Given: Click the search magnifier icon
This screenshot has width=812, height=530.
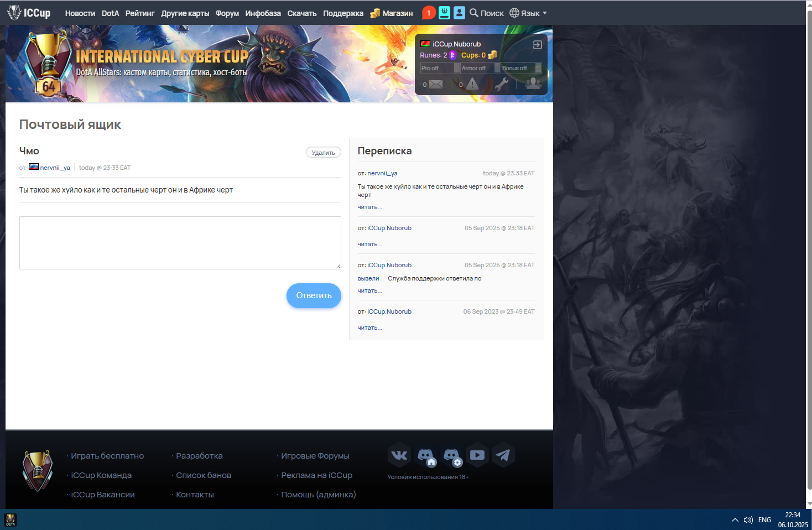Looking at the screenshot, I should pyautogui.click(x=473, y=13).
